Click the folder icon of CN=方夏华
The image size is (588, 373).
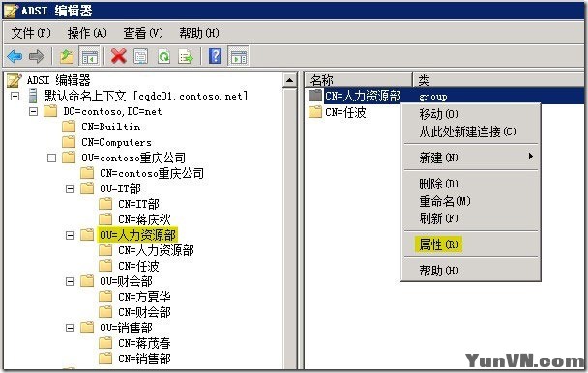[x=105, y=296]
